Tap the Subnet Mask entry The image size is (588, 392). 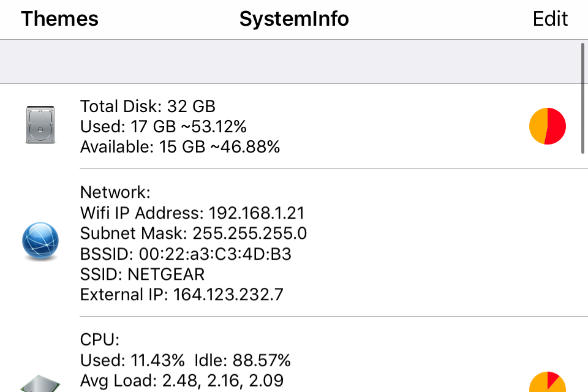point(194,233)
